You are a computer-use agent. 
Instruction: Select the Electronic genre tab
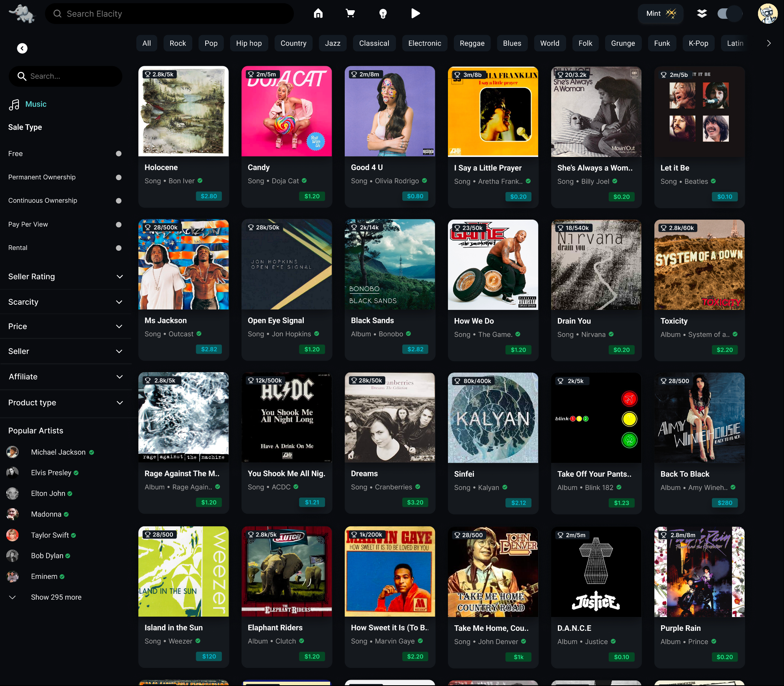425,43
